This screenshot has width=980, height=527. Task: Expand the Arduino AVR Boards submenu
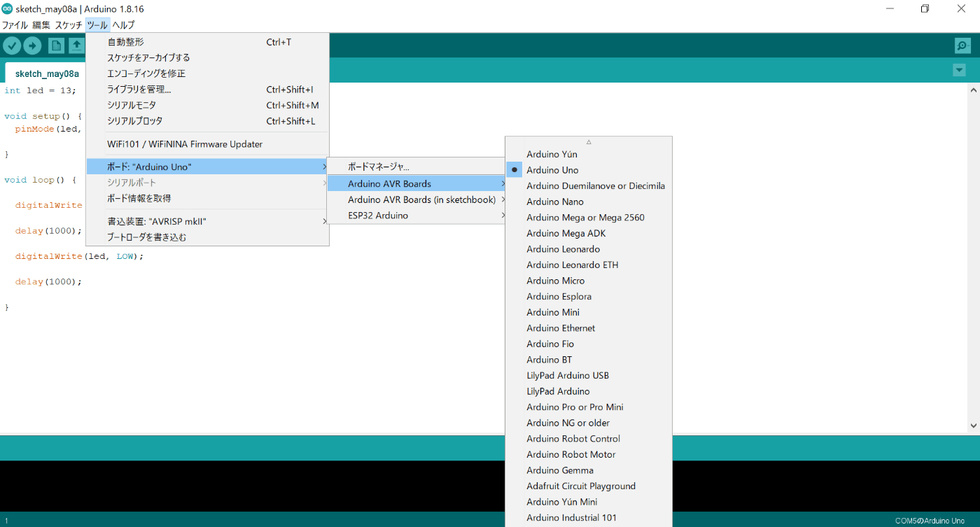click(x=417, y=183)
